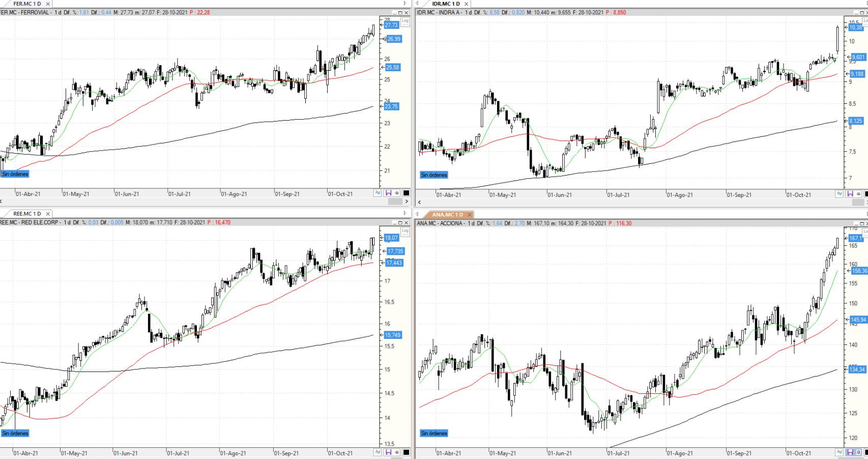Click the black color swatch on the Ferrovial chart
868x459 pixels.
406,193
